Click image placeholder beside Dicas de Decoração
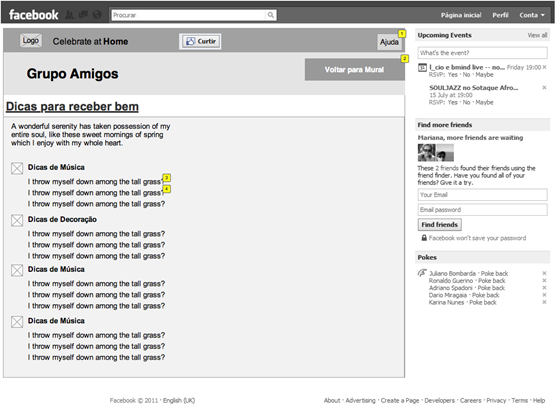560x419 pixels. (x=17, y=220)
